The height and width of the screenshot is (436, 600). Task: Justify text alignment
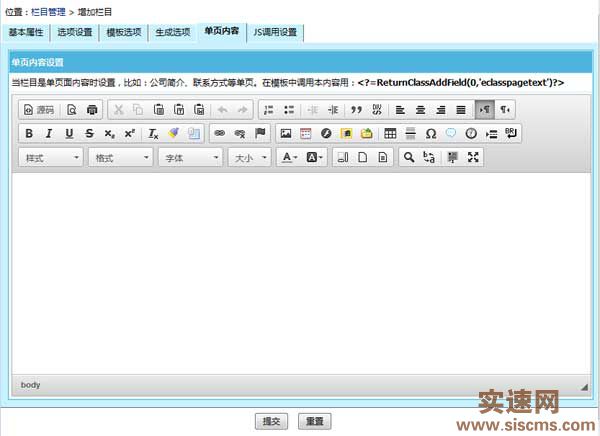tap(461, 110)
